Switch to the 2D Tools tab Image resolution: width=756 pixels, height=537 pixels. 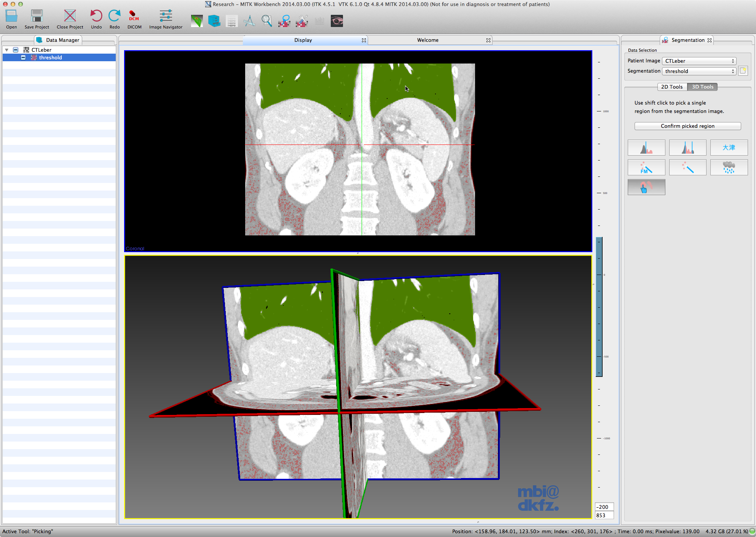671,87
